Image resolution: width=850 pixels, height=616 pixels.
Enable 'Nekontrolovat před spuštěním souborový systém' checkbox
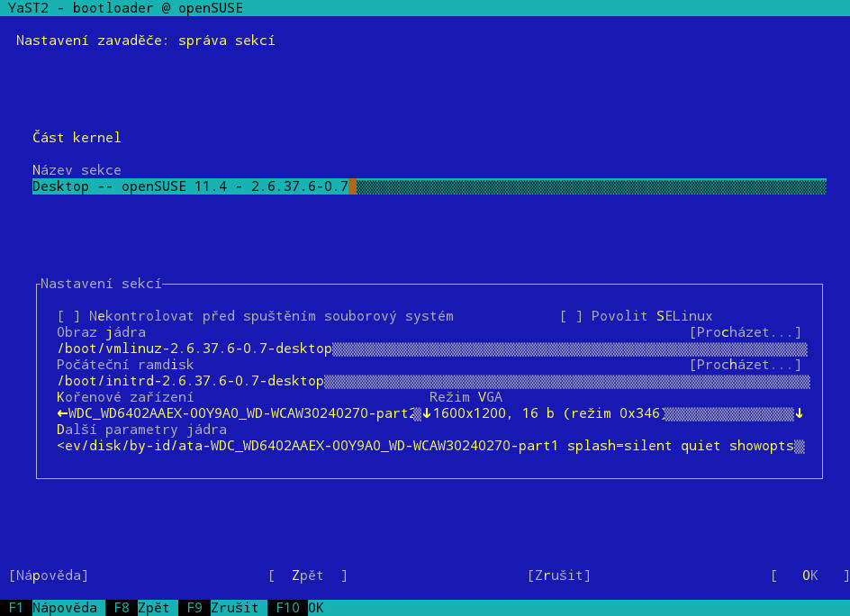pyautogui.click(x=68, y=316)
